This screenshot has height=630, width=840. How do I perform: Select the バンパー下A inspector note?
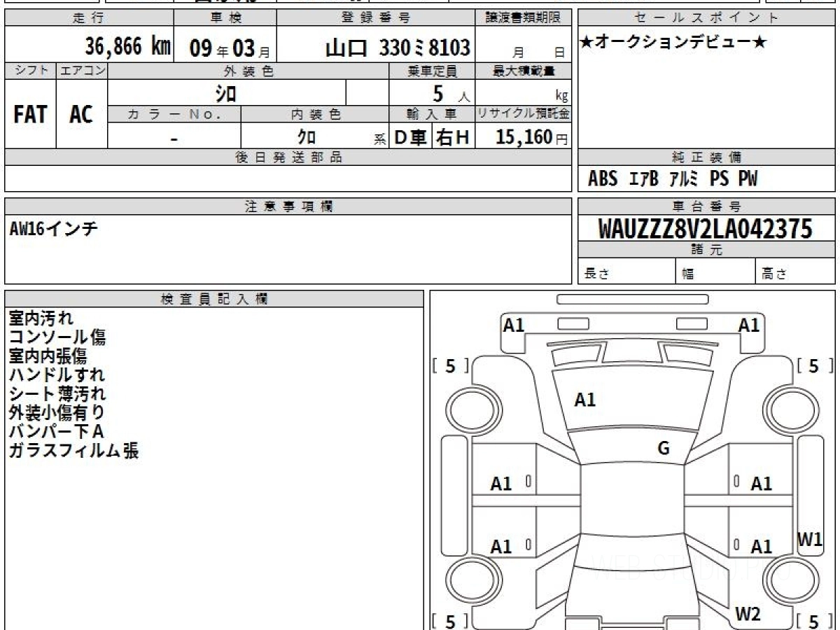[56, 432]
